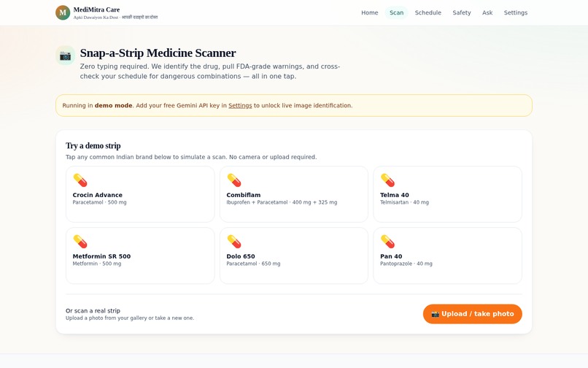Viewport: 588px width, 368px height.
Task: Open the Schedule nav item
Action: tap(428, 12)
